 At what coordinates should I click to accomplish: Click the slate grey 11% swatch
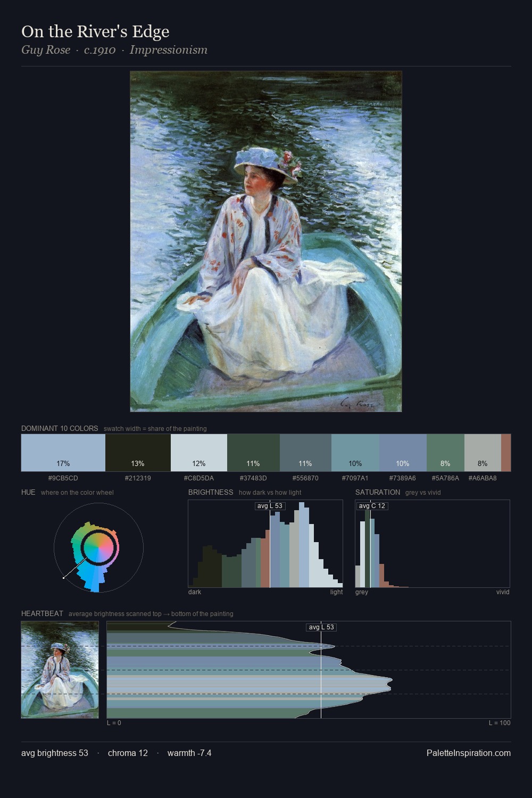coord(305,453)
